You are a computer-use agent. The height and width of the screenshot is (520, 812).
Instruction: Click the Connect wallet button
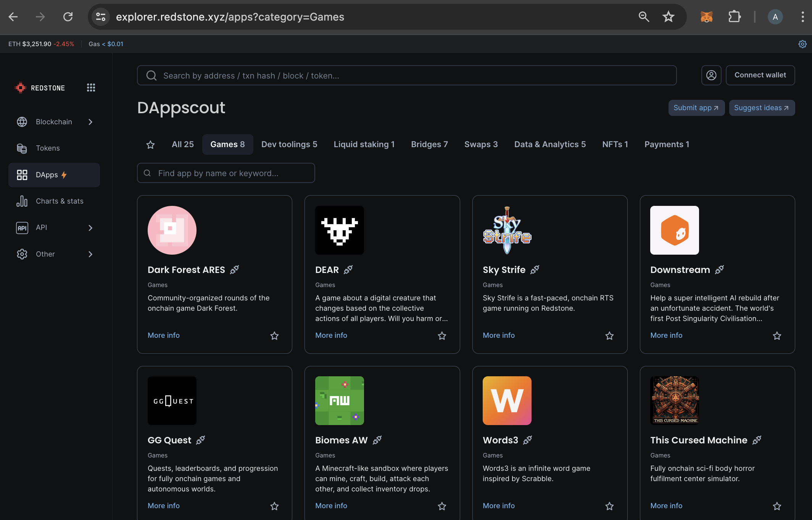760,75
